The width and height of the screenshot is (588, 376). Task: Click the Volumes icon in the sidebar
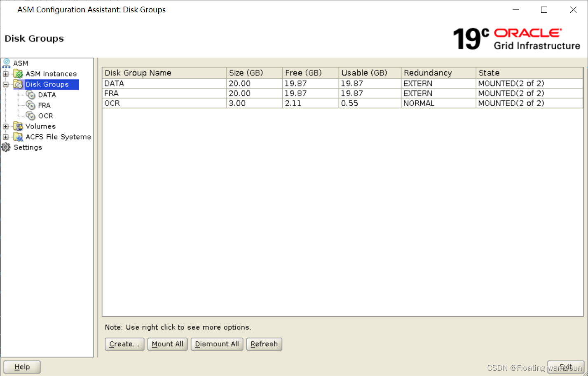[x=18, y=126]
